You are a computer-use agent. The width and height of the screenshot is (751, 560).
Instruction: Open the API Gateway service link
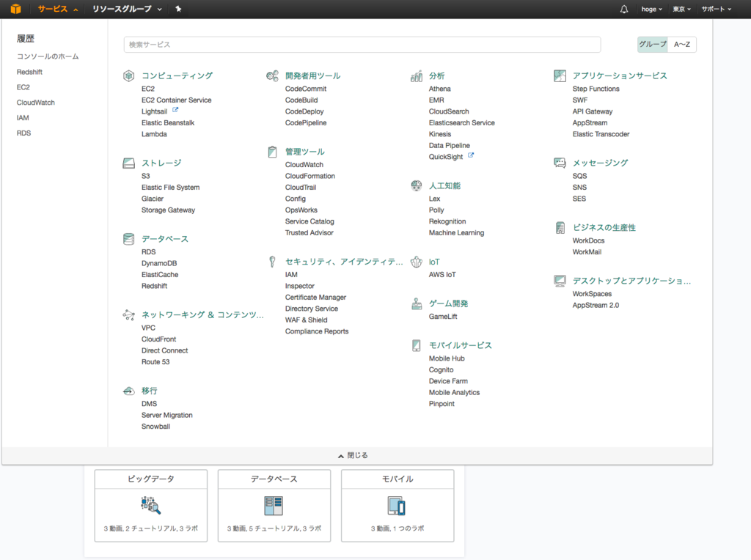point(593,111)
